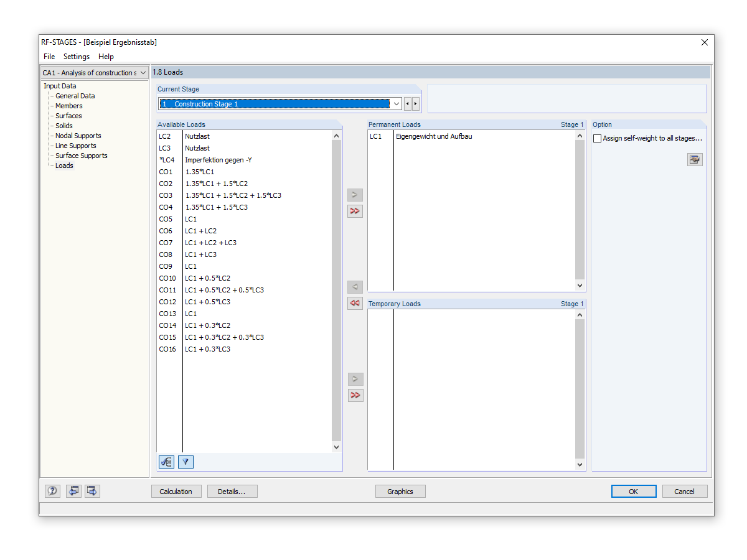Select Surface Supports in the tree
747x560 pixels.
point(82,156)
